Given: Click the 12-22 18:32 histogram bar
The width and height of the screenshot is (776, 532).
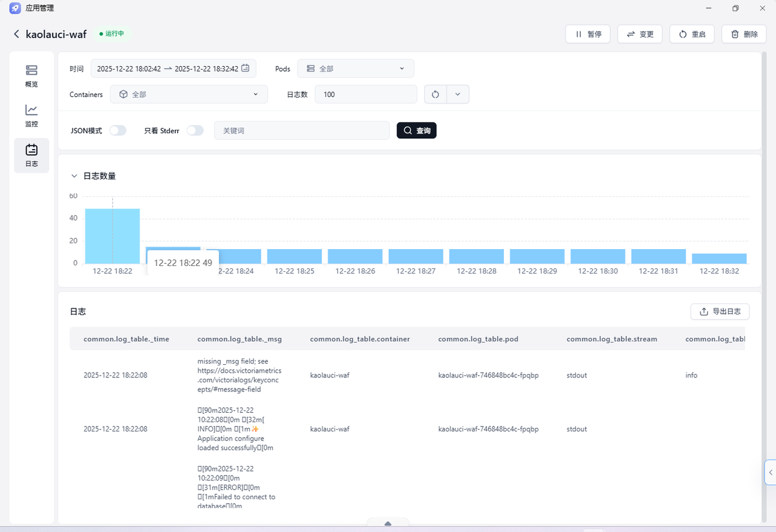Looking at the screenshot, I should coord(719,259).
